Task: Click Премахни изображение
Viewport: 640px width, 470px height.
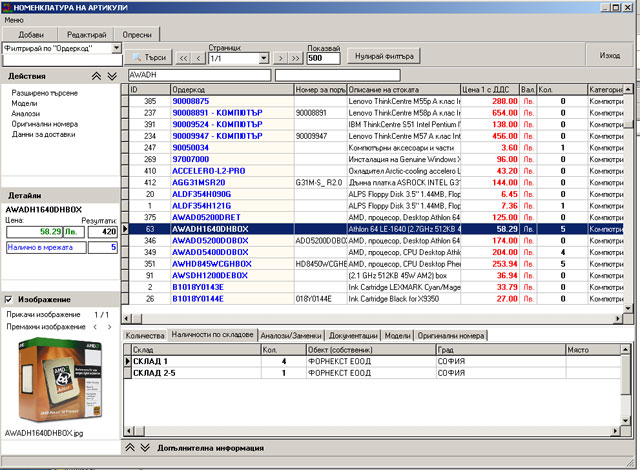Action: click(x=46, y=326)
